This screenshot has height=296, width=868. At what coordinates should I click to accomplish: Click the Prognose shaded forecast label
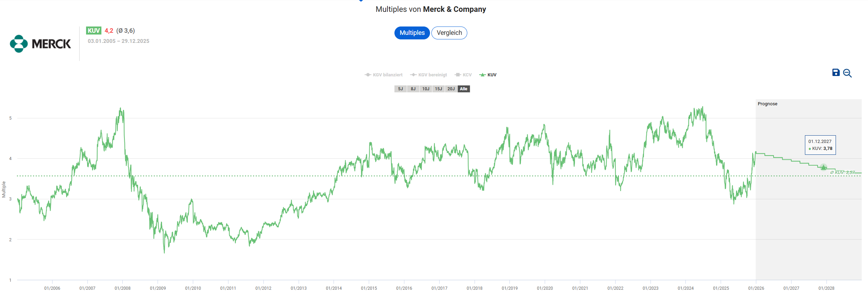click(x=767, y=104)
